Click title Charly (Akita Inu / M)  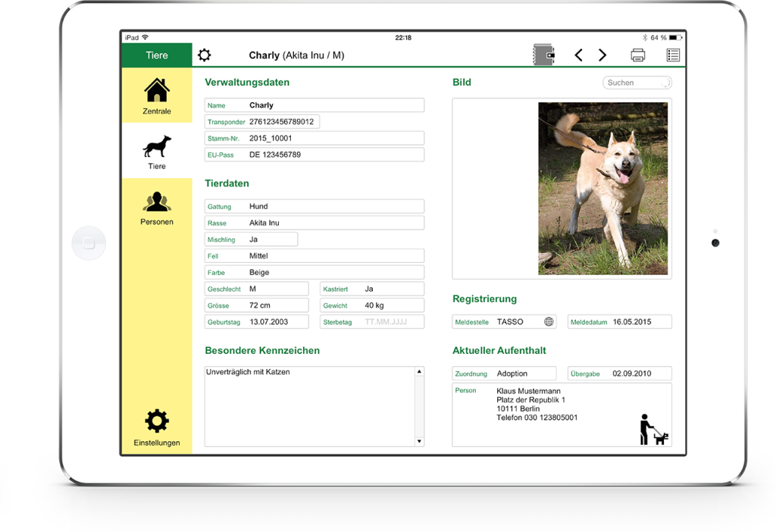point(296,55)
